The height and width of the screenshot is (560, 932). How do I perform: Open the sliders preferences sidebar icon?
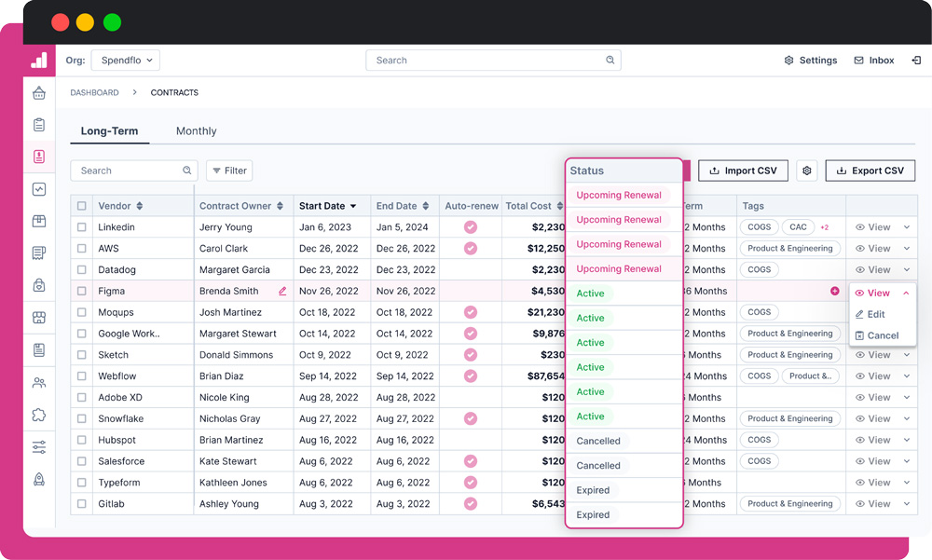point(39,447)
